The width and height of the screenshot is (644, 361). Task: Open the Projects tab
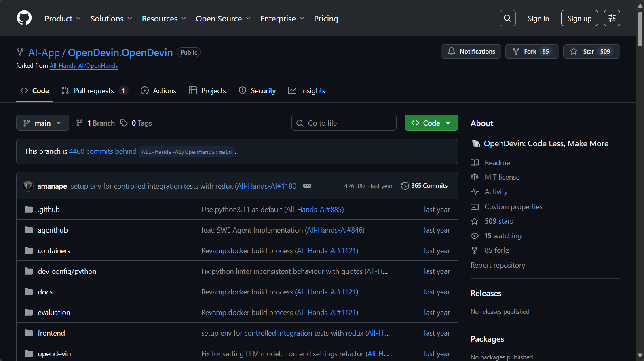click(x=207, y=91)
